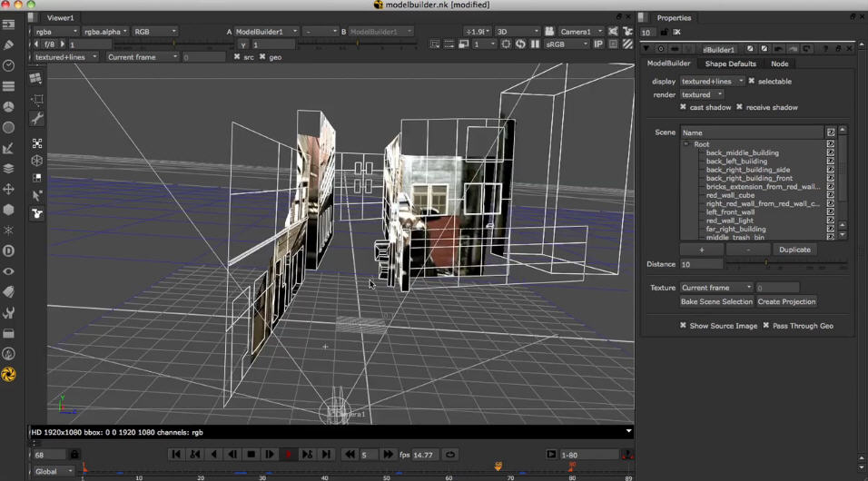Toggle the frame lock padlock icon
The width and height of the screenshot is (868, 481).
tap(74, 455)
